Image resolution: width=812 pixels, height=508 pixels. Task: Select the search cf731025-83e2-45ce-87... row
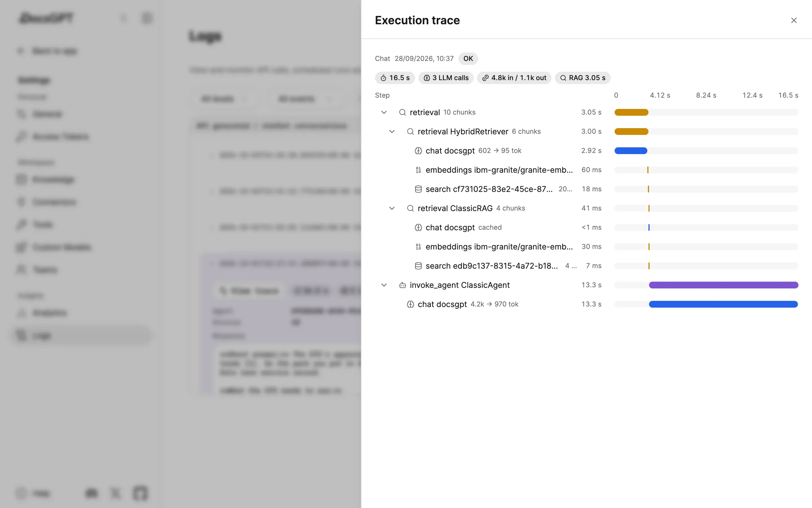pos(586,189)
